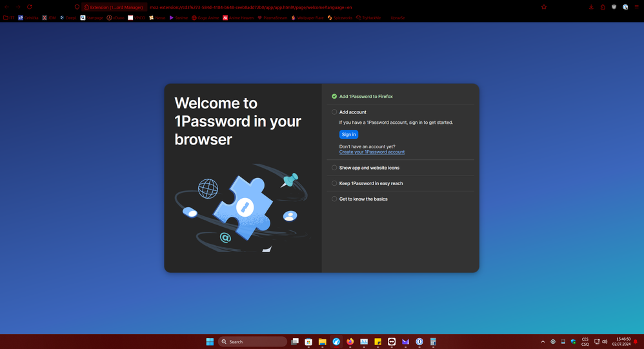Click the CES CSQ language indicator
The width and height of the screenshot is (644, 349).
point(585,342)
